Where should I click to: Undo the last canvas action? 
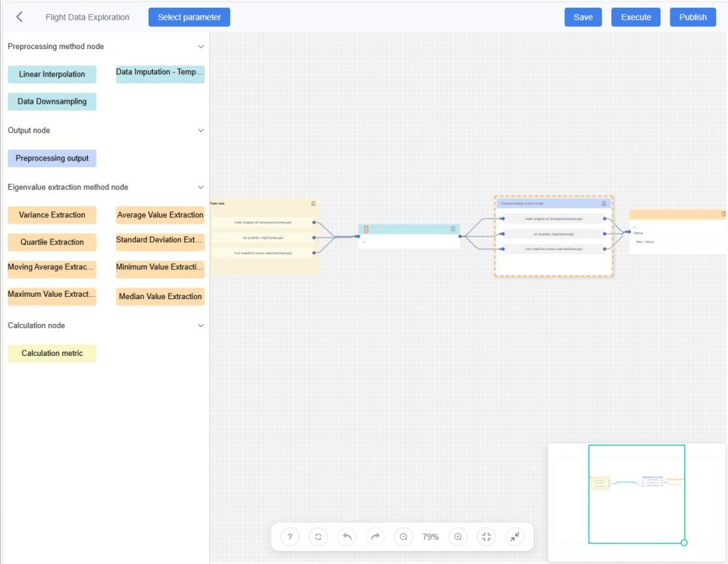tap(347, 537)
